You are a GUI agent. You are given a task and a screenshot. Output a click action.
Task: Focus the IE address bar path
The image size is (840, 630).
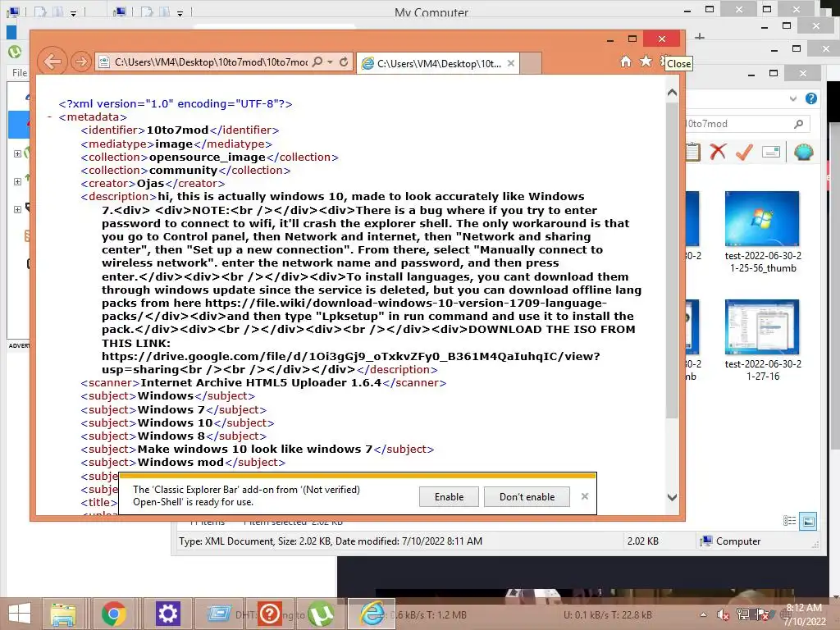pos(211,62)
